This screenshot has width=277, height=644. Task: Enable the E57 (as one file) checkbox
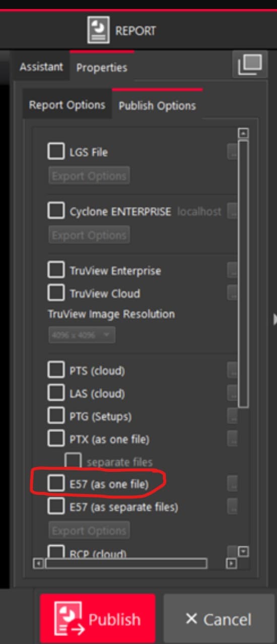56,484
